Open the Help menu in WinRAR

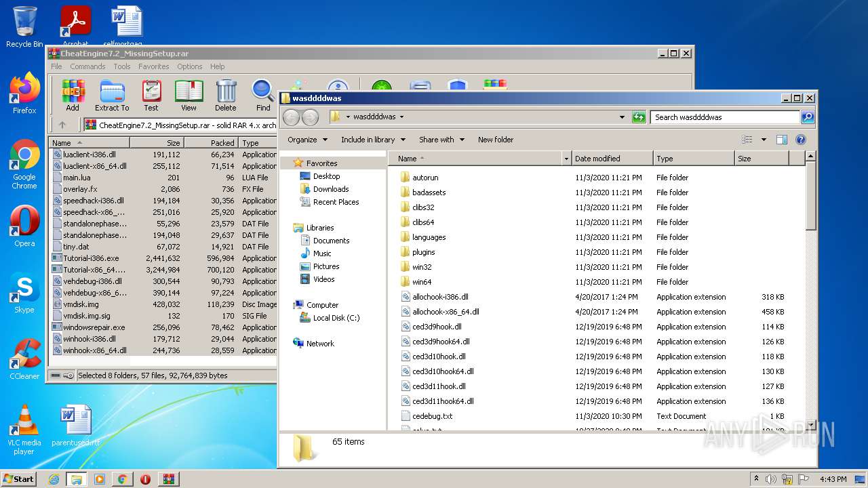click(217, 66)
